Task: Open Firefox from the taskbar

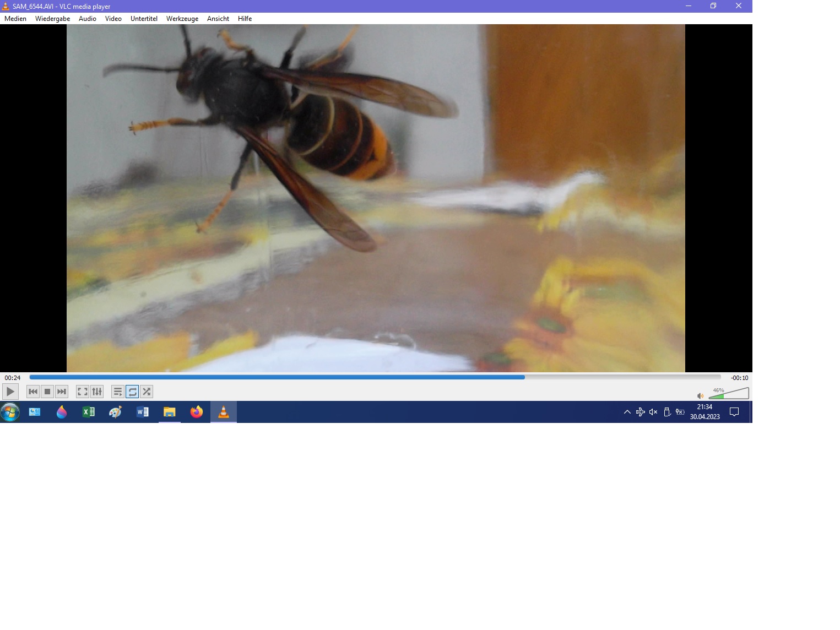Action: tap(196, 412)
